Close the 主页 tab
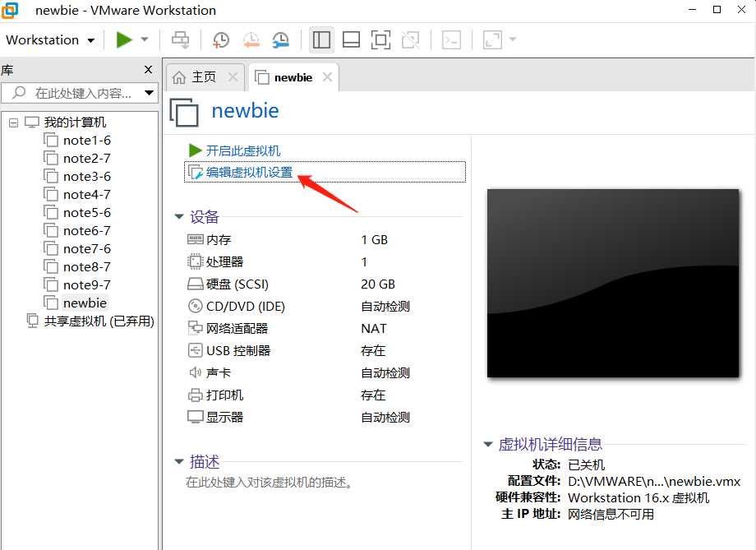The width and height of the screenshot is (756, 550). pos(233,77)
